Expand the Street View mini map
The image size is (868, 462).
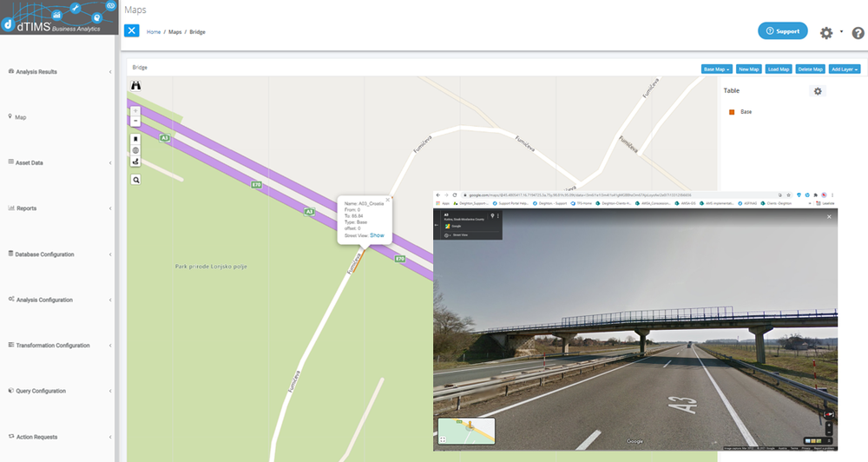443,439
